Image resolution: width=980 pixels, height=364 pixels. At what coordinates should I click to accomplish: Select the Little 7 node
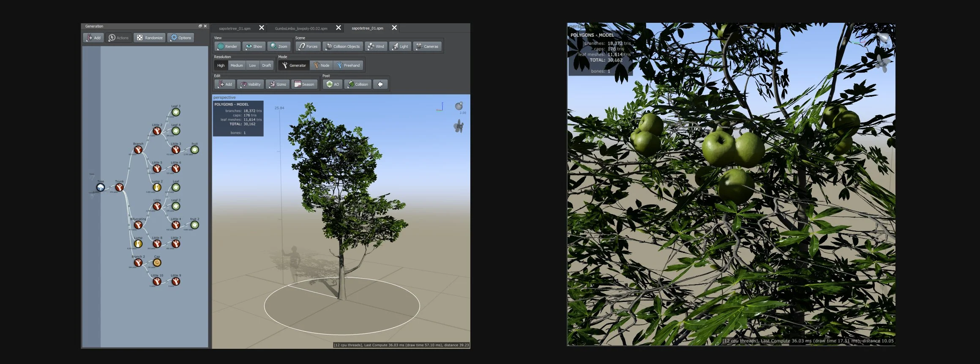click(176, 244)
